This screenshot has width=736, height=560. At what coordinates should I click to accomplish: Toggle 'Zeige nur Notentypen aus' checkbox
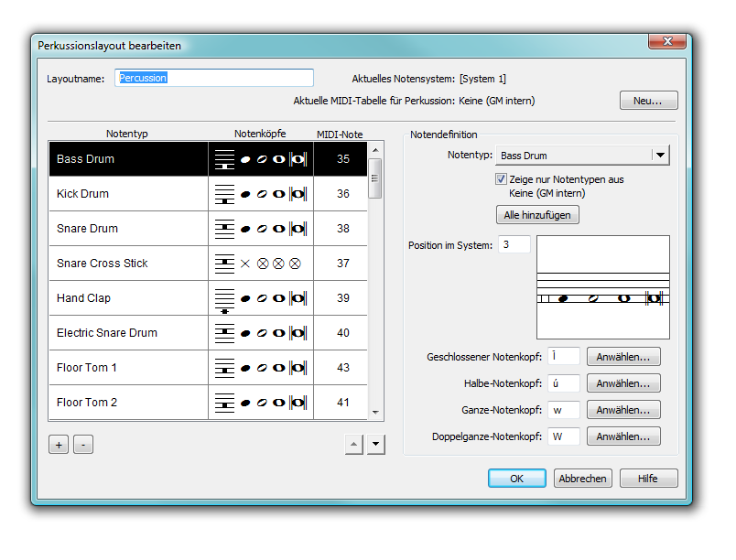click(501, 179)
